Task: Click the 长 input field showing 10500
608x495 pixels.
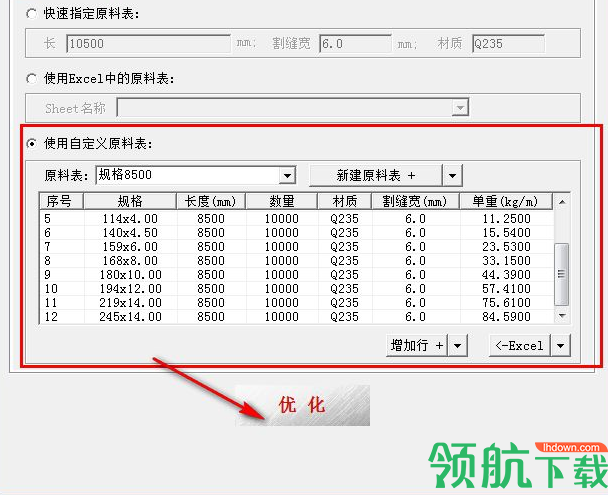Action: [x=149, y=43]
